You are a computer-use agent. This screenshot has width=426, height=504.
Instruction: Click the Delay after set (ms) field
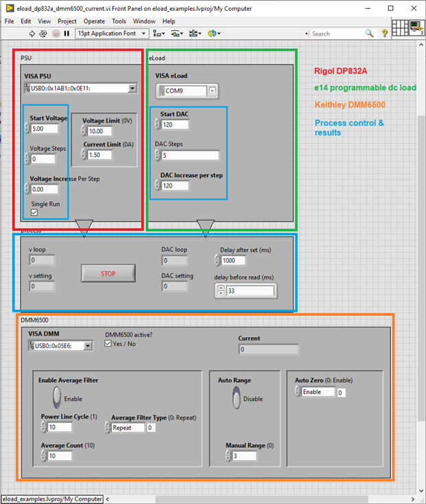234,261
